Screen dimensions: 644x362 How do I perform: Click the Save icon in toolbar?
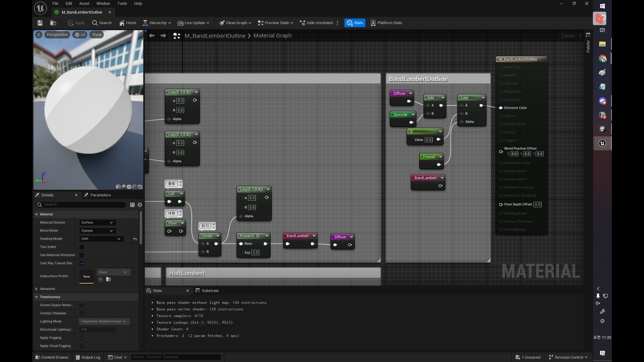point(40,23)
